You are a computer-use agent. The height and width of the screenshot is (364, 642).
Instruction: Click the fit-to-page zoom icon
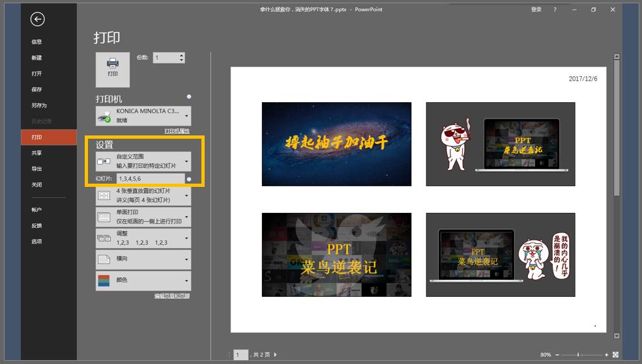(x=615, y=355)
